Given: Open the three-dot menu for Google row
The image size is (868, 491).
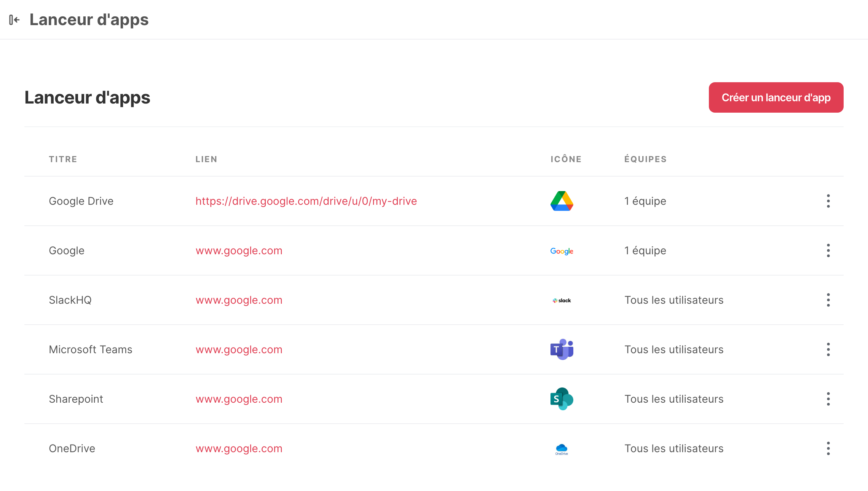Looking at the screenshot, I should [828, 250].
